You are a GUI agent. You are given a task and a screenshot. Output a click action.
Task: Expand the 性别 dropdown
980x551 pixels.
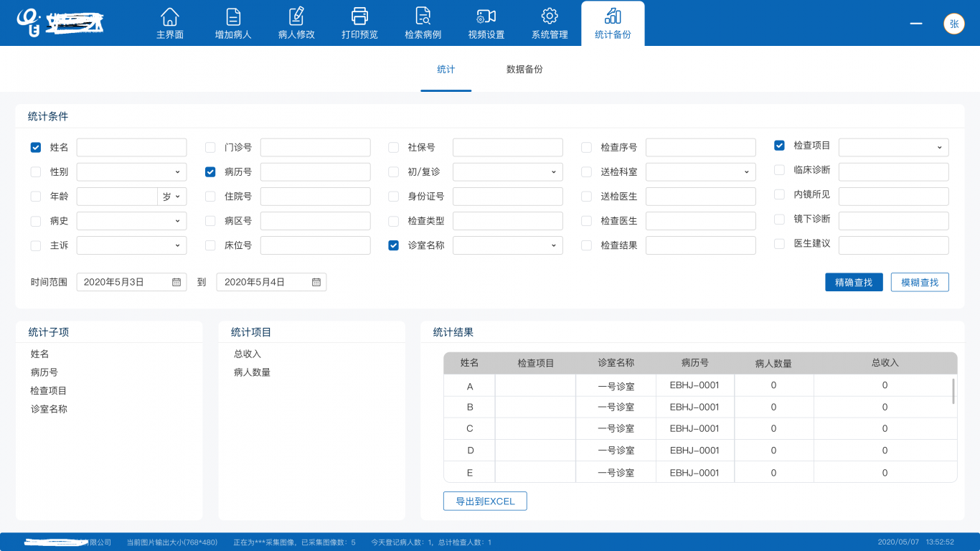click(131, 171)
